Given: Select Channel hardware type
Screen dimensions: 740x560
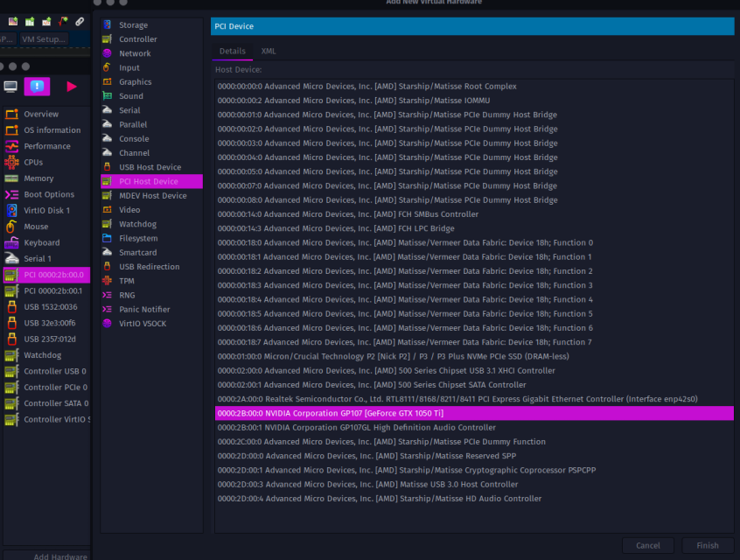Looking at the screenshot, I should [x=151, y=152].
